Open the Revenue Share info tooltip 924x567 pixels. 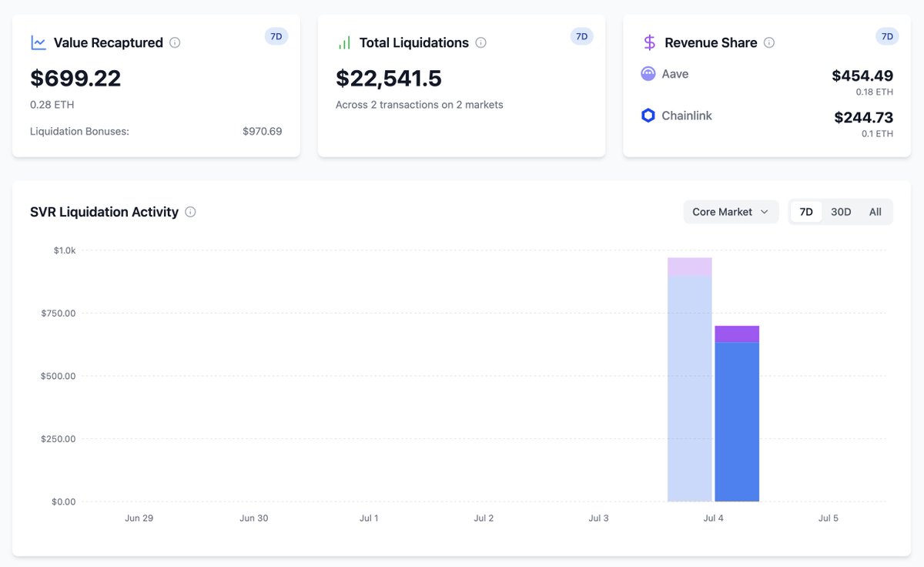(x=768, y=43)
